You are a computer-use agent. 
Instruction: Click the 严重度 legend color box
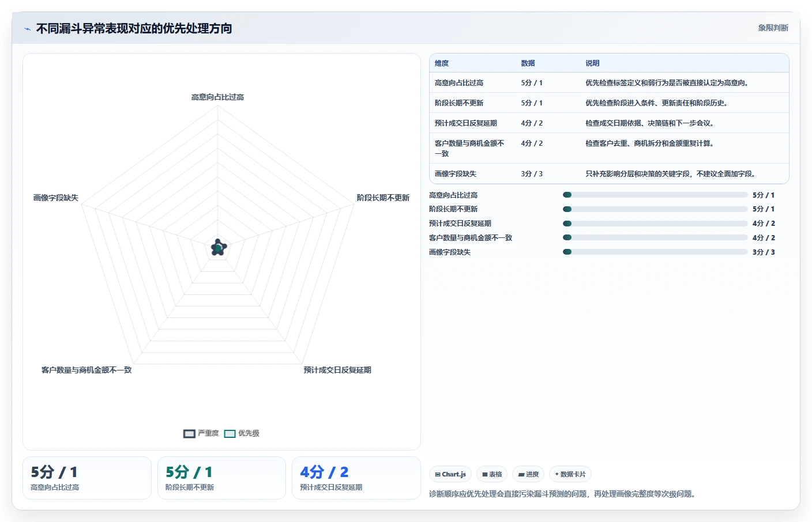[x=189, y=434]
